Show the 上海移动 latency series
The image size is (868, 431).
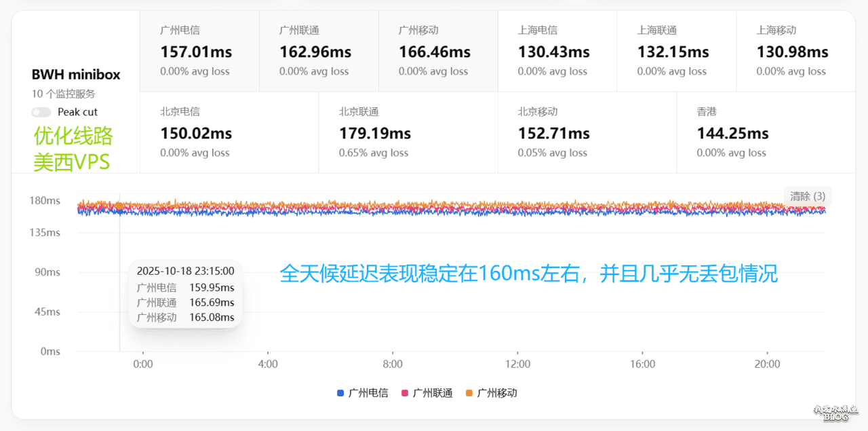[x=795, y=51]
